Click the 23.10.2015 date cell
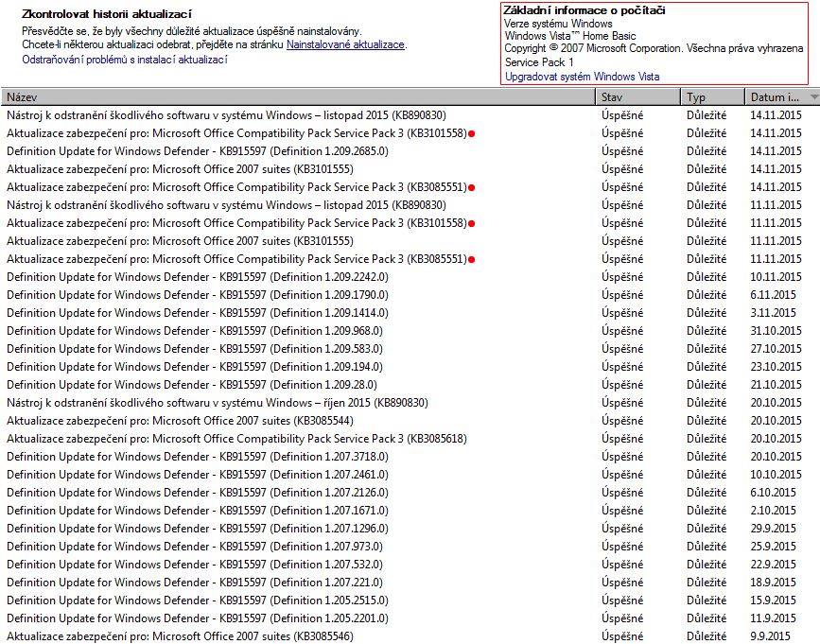The height and width of the screenshot is (644, 820). [x=776, y=367]
